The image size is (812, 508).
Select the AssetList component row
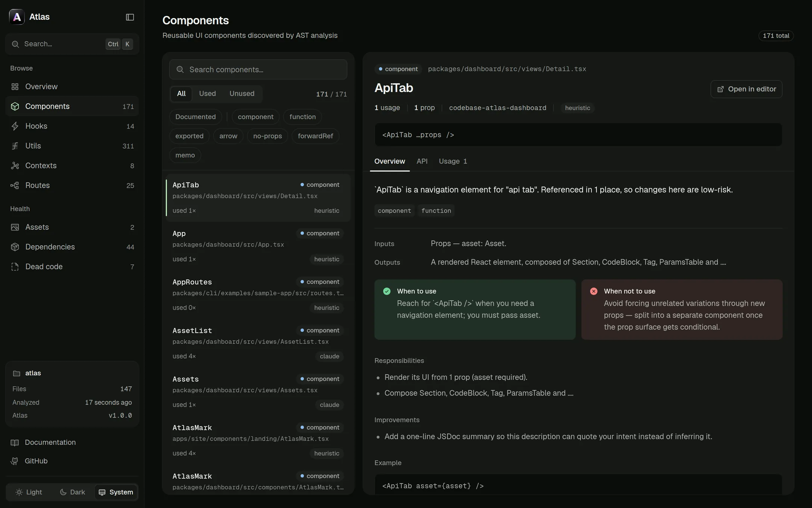coord(258,343)
